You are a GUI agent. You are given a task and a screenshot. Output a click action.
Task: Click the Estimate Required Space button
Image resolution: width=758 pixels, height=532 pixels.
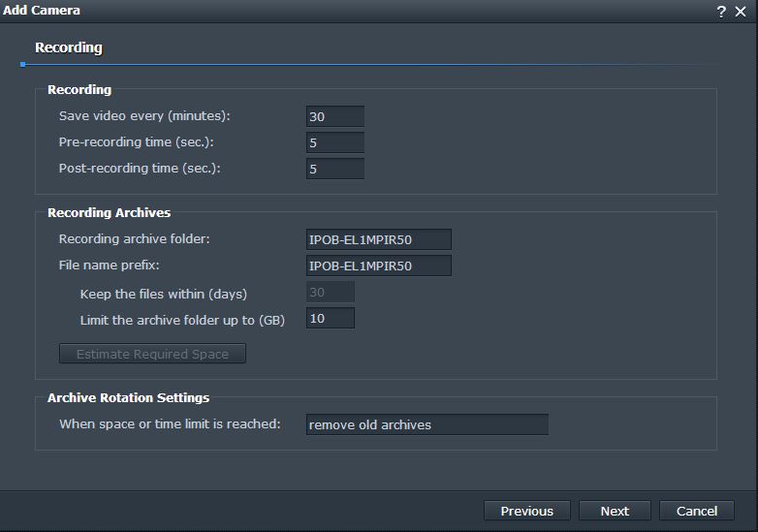click(x=152, y=354)
